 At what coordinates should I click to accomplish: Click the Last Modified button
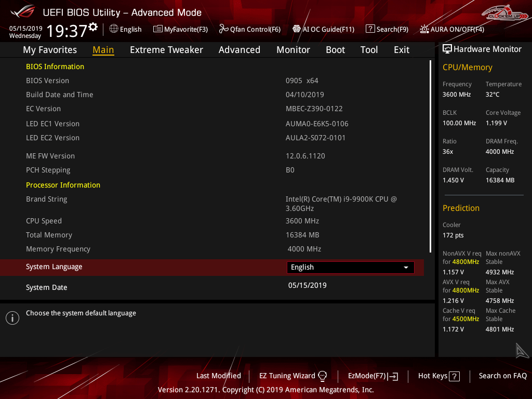(218, 376)
